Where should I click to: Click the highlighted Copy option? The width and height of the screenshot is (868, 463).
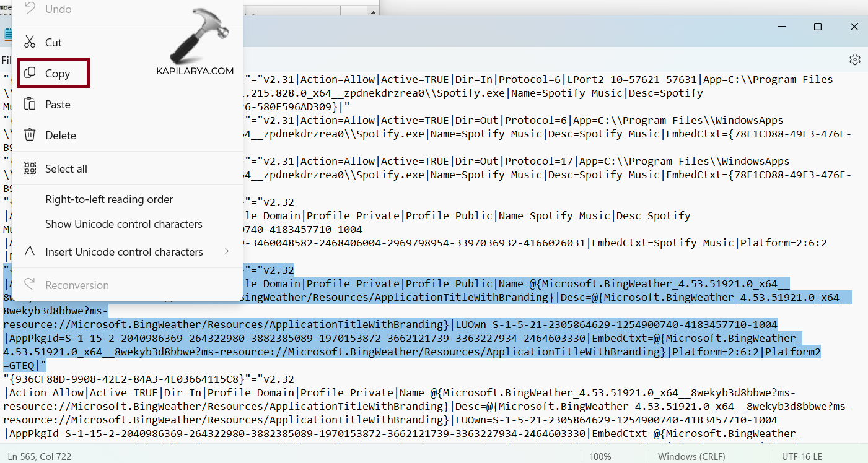click(54, 74)
